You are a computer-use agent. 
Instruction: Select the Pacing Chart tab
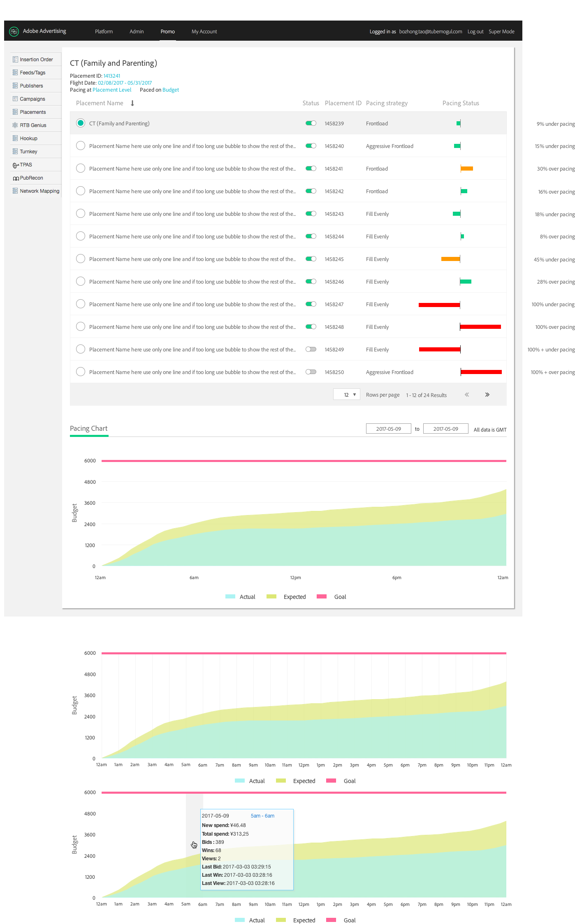point(89,428)
